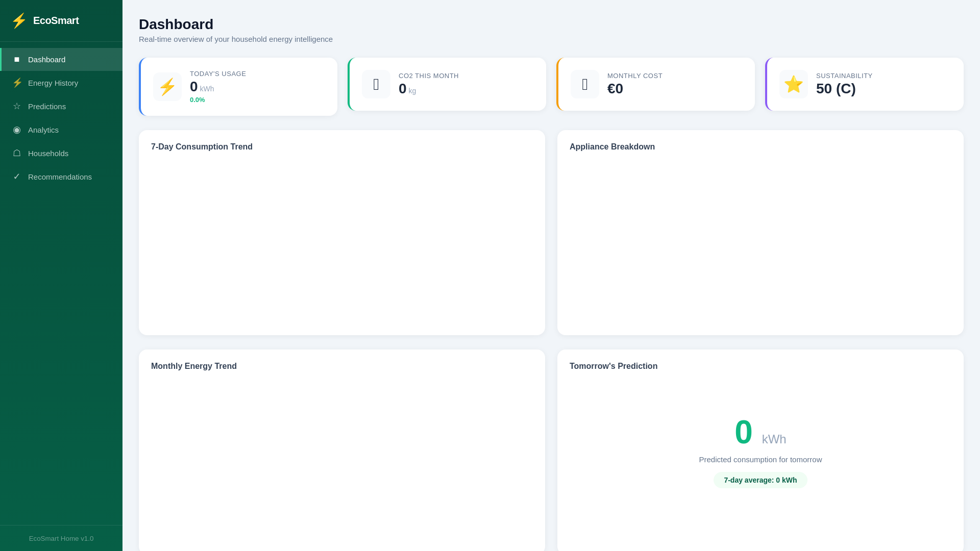Screen dimensions: 980x551
Task: Click the EcoSmart brand name
Action: pyautogui.click(x=56, y=20)
